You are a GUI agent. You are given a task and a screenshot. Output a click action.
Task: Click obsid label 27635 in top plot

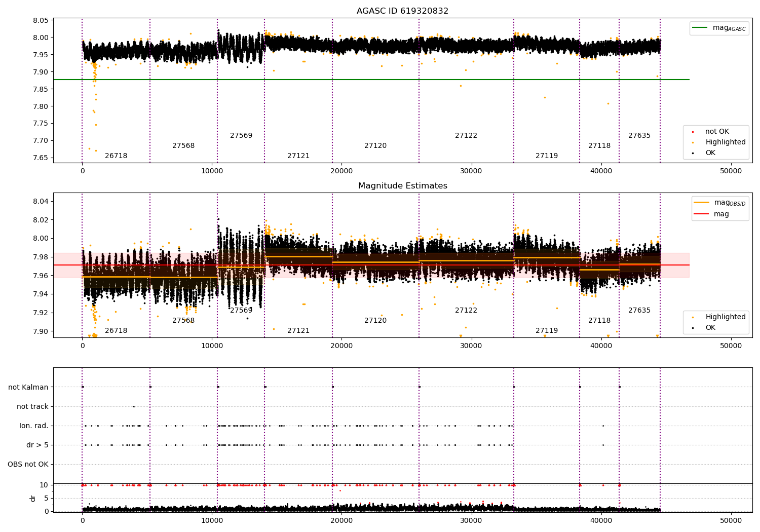(x=639, y=136)
